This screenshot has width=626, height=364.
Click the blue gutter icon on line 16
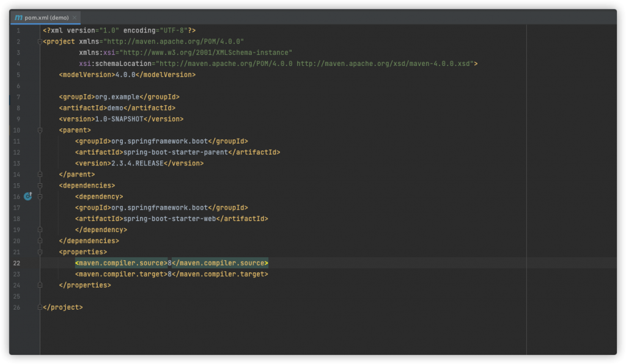(x=28, y=197)
